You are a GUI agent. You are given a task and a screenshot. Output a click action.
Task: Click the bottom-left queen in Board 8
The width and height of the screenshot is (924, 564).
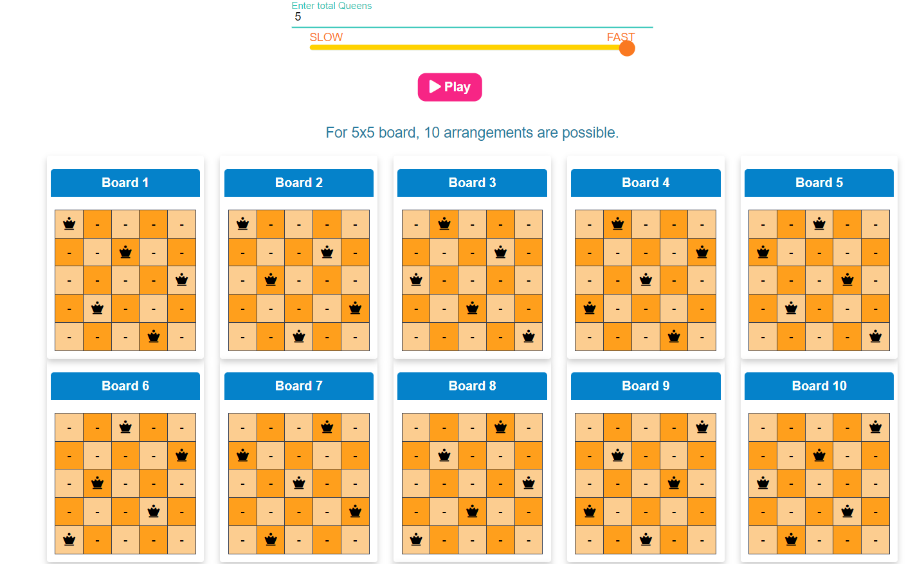(416, 540)
